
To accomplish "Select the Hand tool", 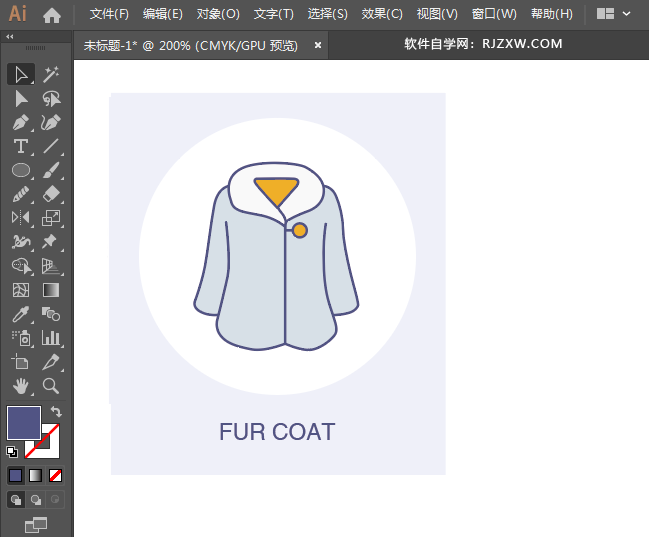I will pos(21,386).
